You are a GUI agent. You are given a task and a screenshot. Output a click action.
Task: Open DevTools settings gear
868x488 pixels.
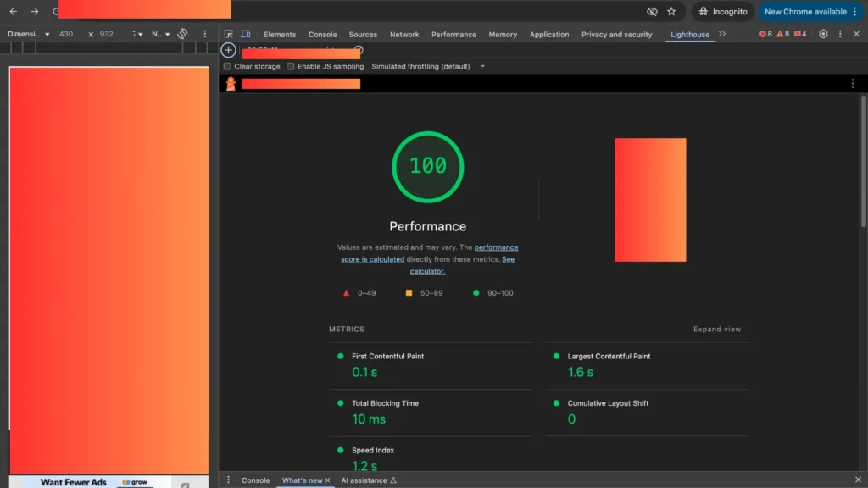(823, 34)
